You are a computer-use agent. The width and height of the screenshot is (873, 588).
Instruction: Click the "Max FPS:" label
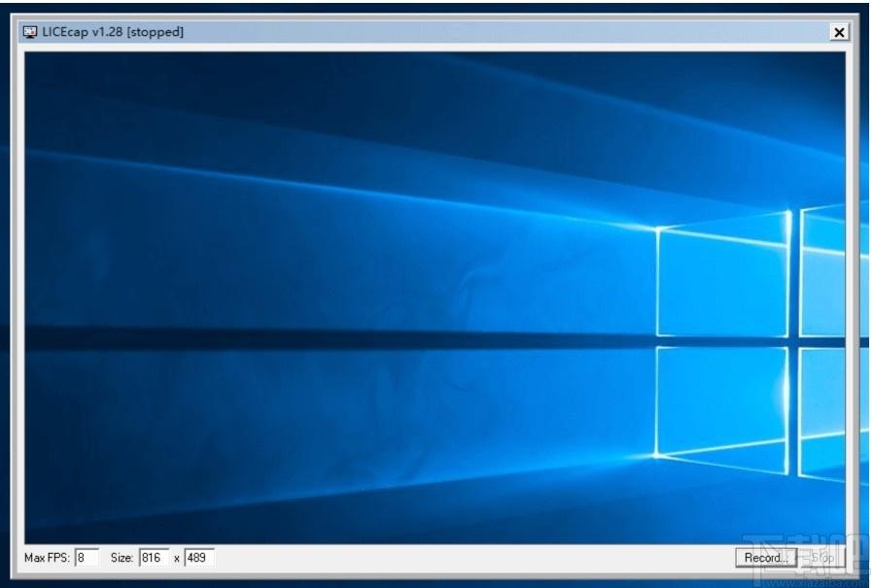(48, 557)
